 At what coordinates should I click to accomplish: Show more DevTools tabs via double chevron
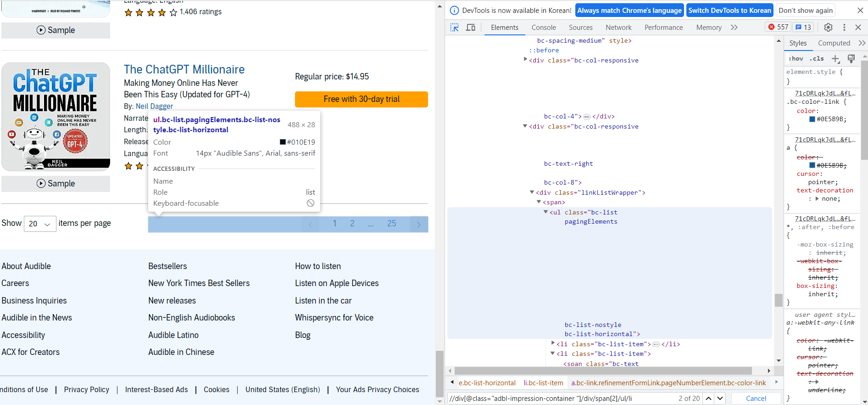tap(734, 28)
